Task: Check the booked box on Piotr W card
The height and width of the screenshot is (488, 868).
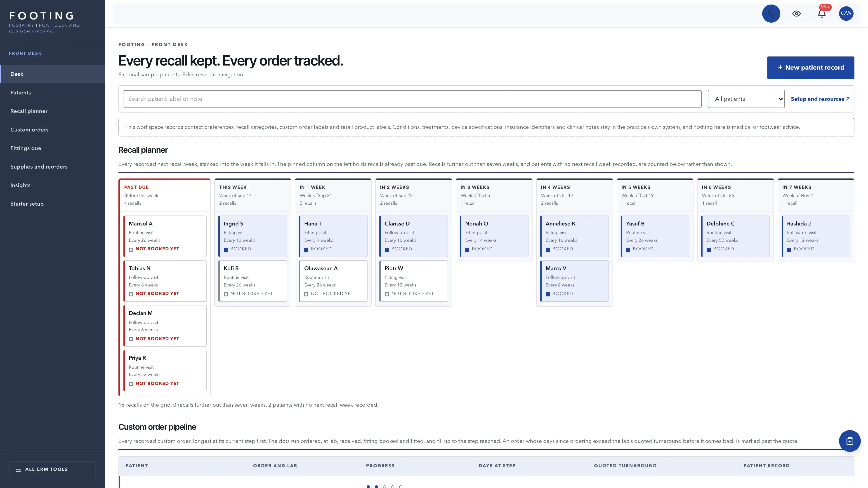Action: click(387, 294)
